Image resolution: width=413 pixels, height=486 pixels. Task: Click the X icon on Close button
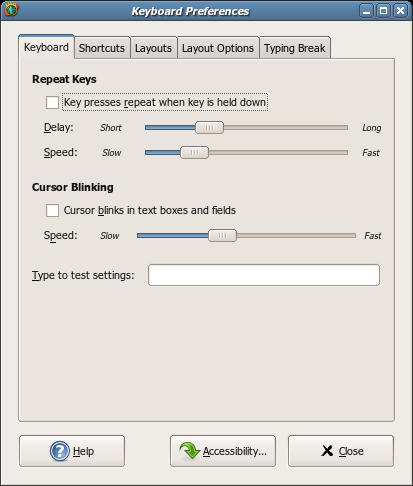pyautogui.click(x=327, y=451)
